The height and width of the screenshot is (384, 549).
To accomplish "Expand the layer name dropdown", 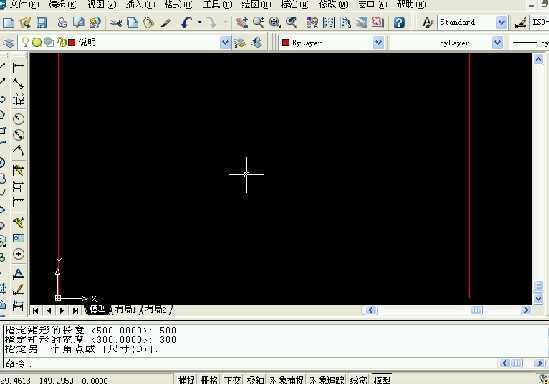I will (225, 43).
